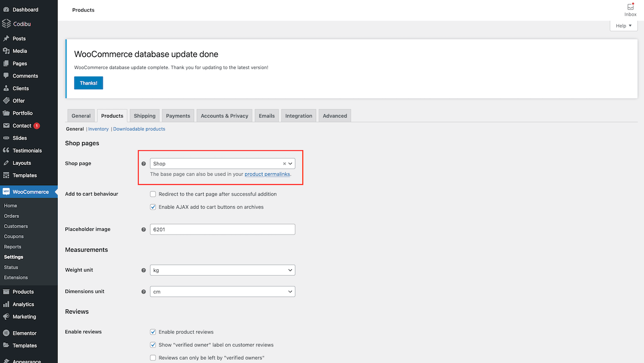Image resolution: width=644 pixels, height=363 pixels.
Task: Open the Advanced tab
Action: point(335,115)
